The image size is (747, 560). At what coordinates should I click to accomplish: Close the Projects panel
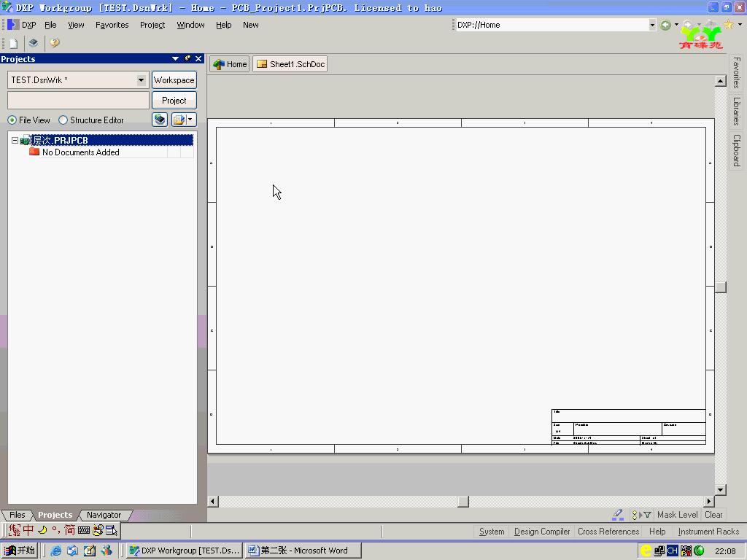pyautogui.click(x=198, y=58)
